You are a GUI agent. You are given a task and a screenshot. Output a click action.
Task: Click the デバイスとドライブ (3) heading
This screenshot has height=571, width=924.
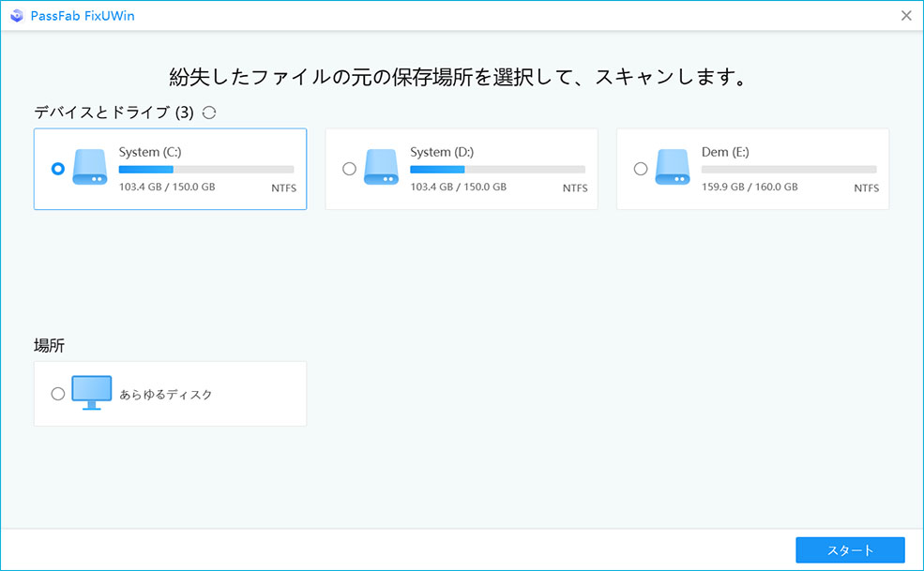point(114,113)
